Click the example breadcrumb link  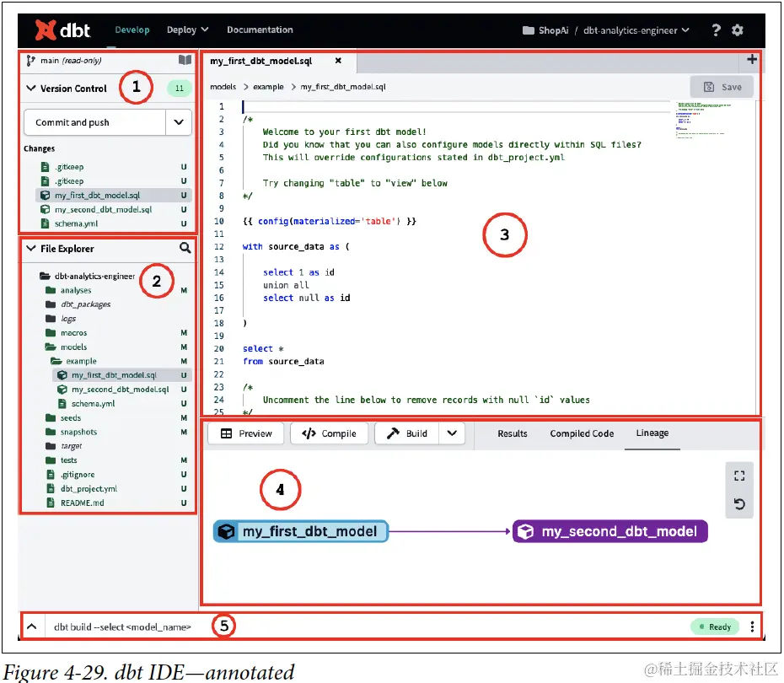coord(269,87)
